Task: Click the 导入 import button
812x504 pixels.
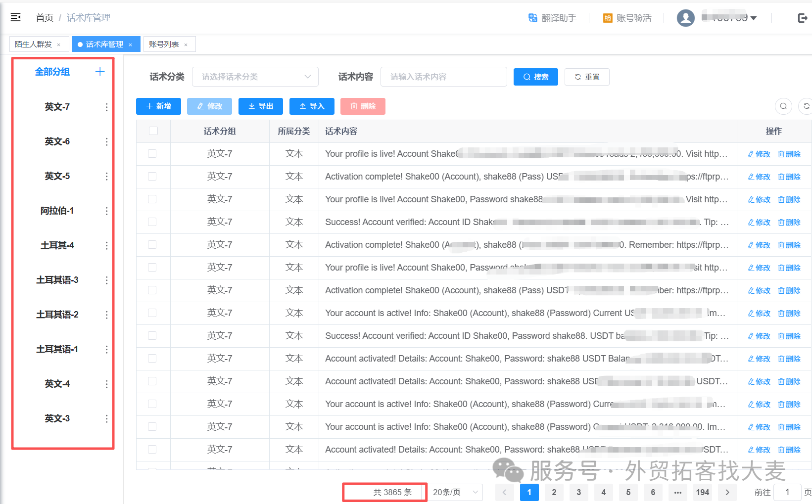Action: tap(312, 106)
